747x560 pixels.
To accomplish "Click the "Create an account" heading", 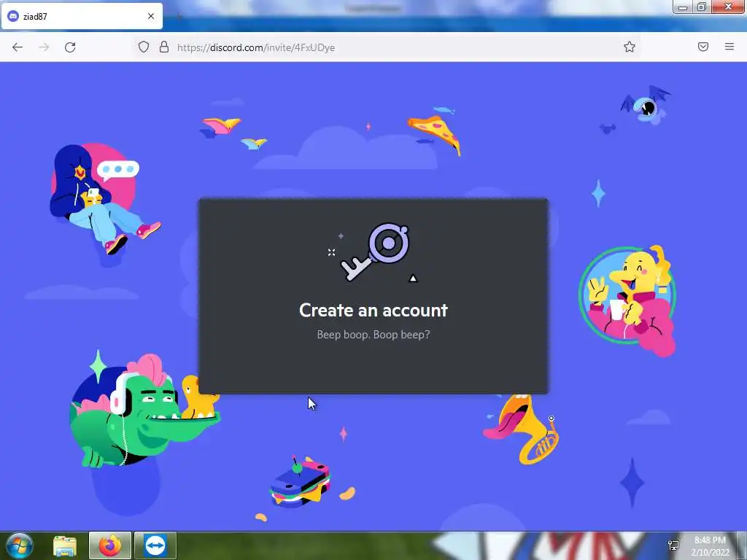I will [373, 311].
